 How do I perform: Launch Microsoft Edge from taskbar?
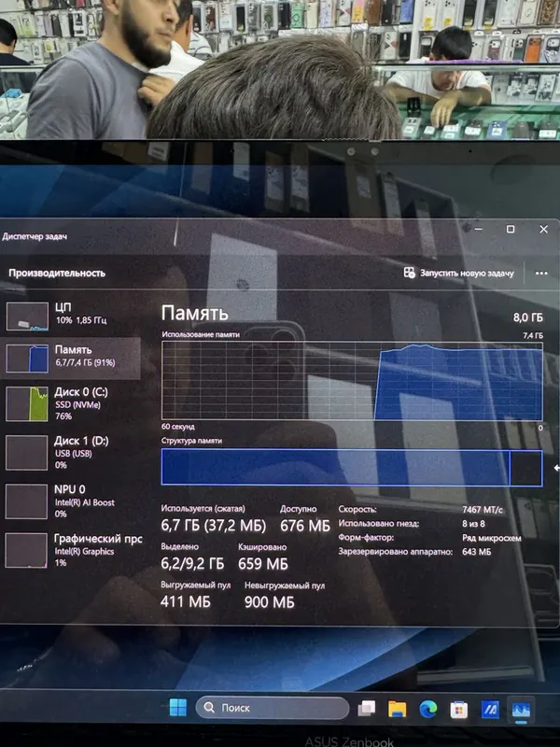428,710
